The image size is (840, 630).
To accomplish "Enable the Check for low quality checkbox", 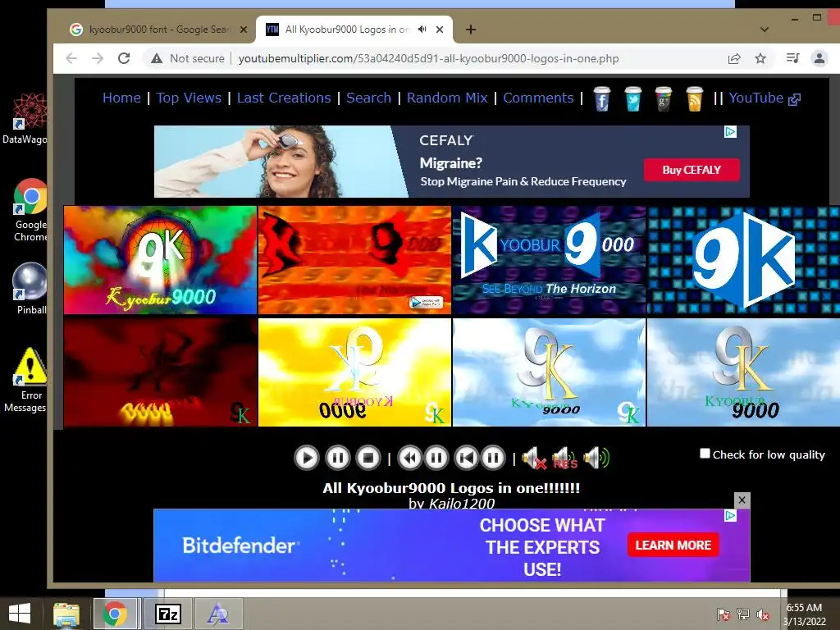I will 705,454.
